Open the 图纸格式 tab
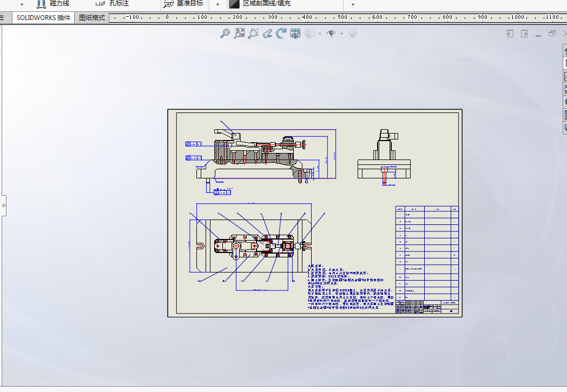This screenshot has width=567, height=392. pyautogui.click(x=92, y=17)
